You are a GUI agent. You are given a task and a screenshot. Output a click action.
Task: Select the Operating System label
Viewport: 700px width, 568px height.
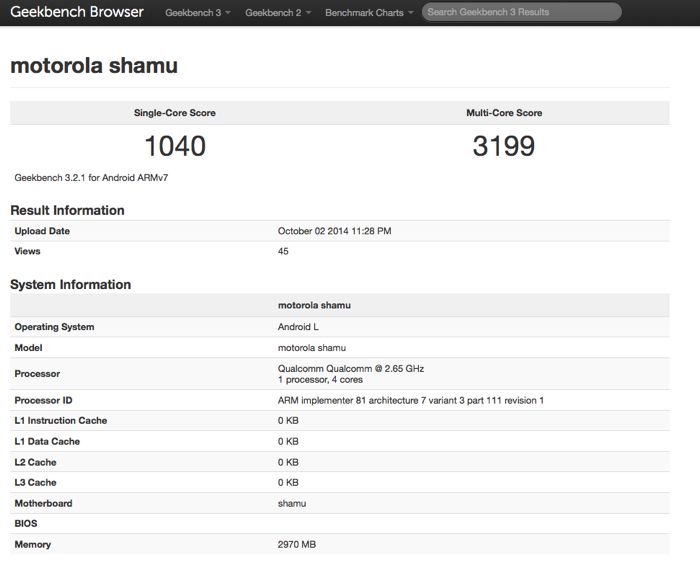pos(54,327)
